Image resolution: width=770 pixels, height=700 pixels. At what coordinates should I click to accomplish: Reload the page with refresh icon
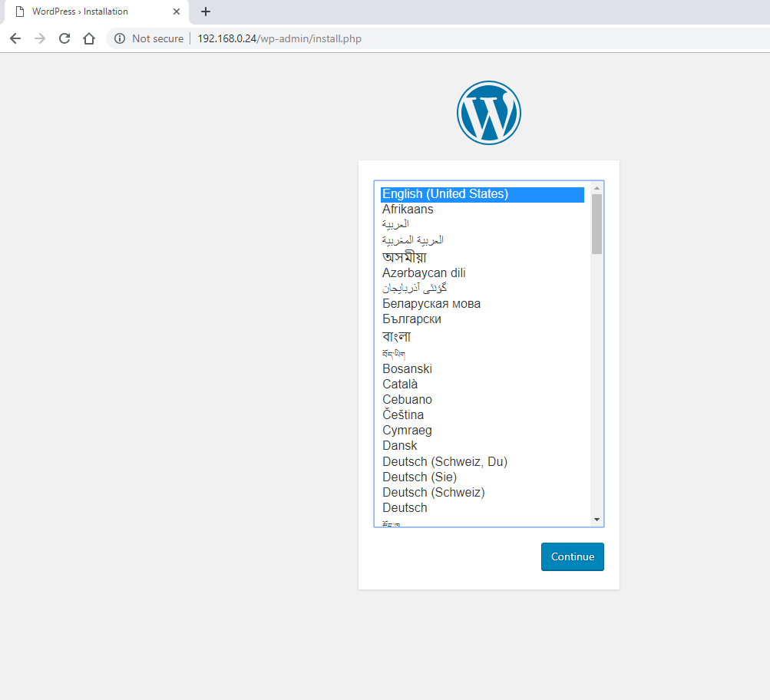coord(64,39)
